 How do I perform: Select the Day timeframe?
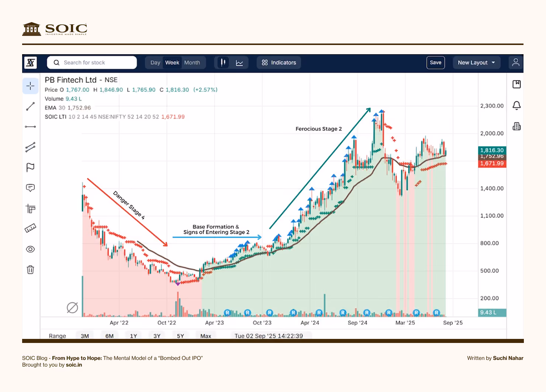pos(155,63)
